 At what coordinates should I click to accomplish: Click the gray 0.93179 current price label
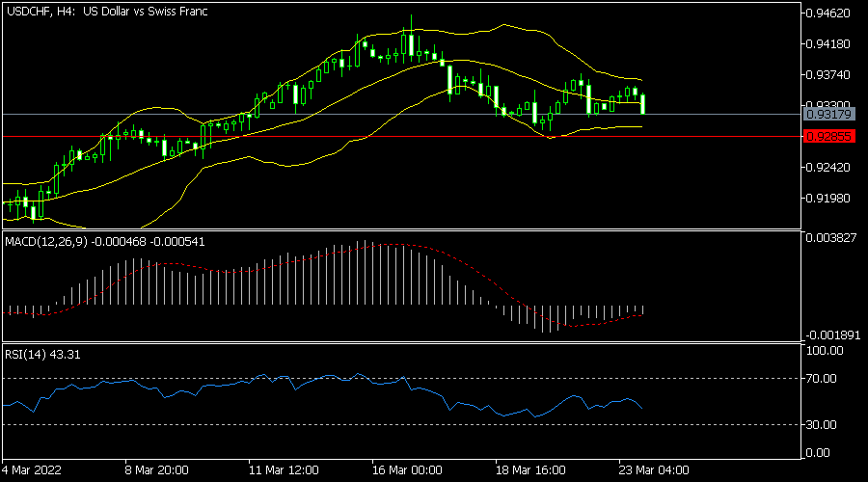pos(828,115)
